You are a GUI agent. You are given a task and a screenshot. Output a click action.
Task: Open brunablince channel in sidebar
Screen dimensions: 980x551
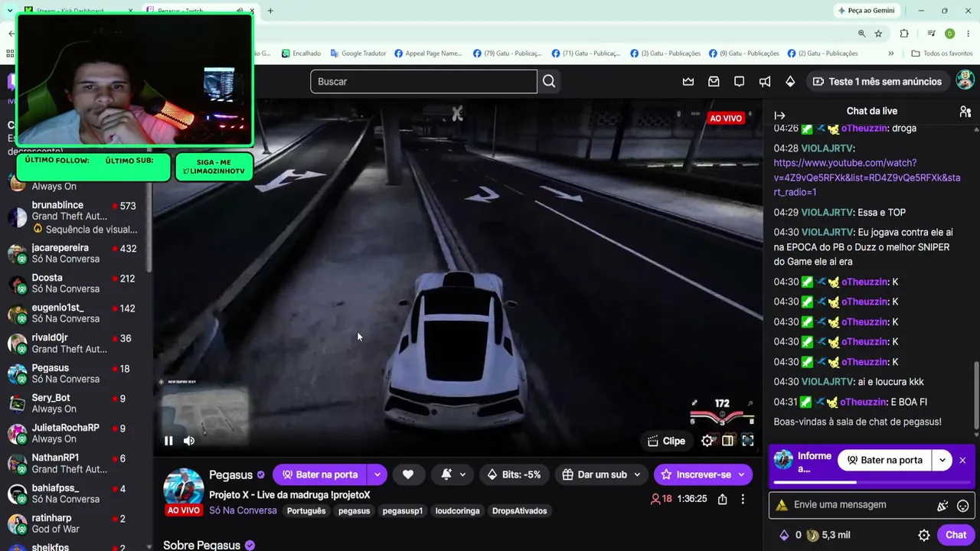[x=75, y=217]
